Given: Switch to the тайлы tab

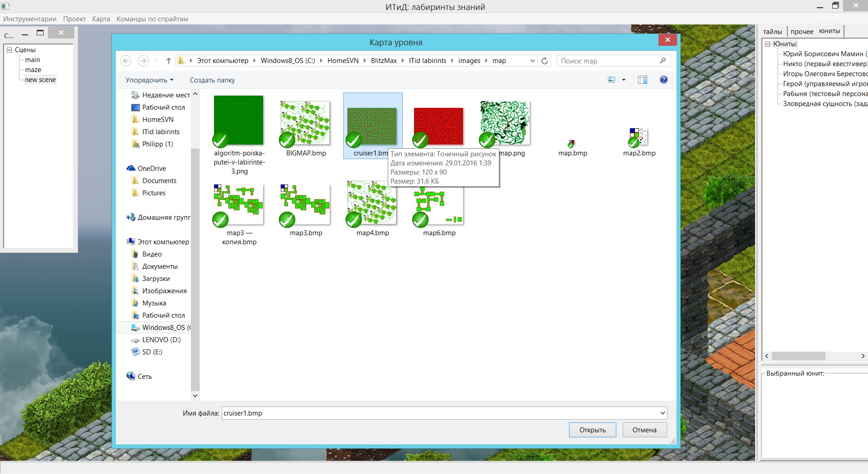Looking at the screenshot, I should click(773, 32).
